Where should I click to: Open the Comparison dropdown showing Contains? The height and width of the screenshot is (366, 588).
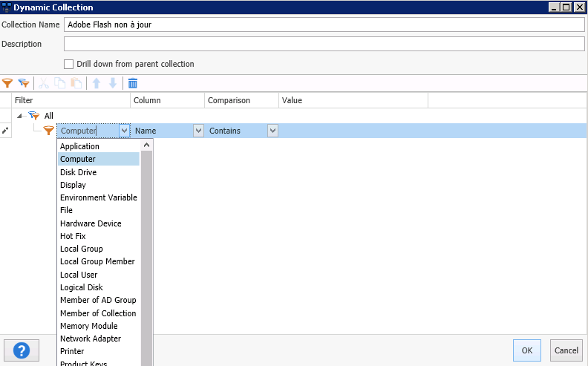click(x=272, y=131)
